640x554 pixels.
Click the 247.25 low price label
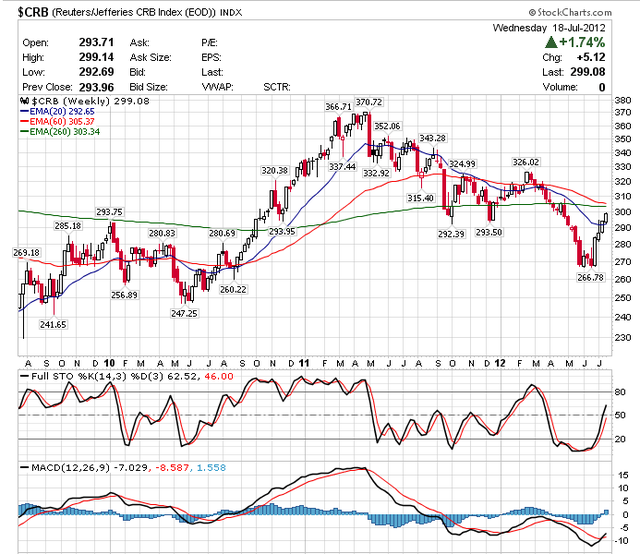point(184,313)
